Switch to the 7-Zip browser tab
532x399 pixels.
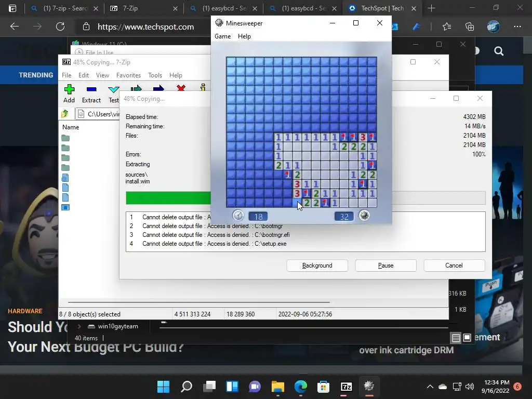(x=144, y=8)
